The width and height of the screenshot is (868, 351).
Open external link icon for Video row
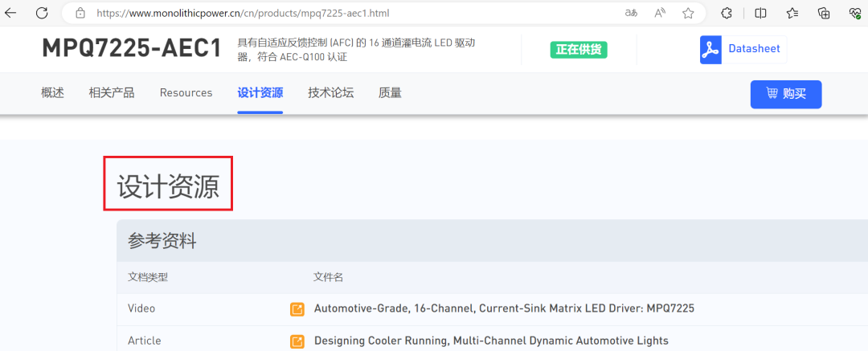pyautogui.click(x=297, y=309)
